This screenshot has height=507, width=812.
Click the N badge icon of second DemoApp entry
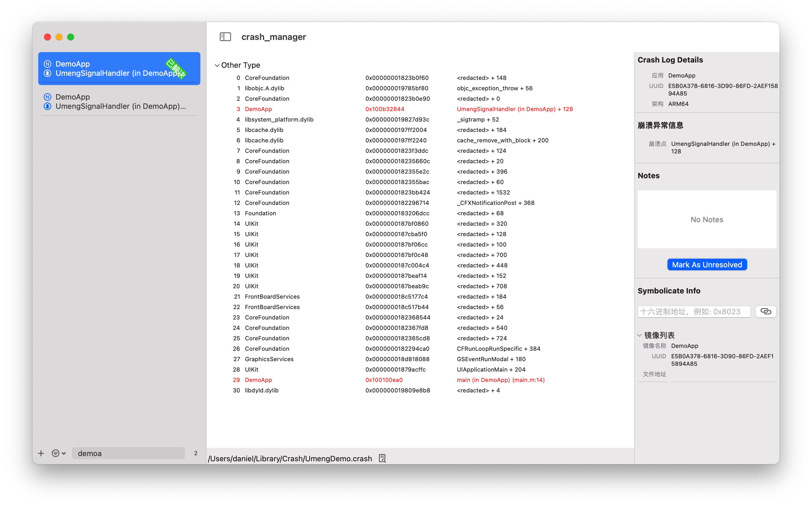(x=48, y=97)
